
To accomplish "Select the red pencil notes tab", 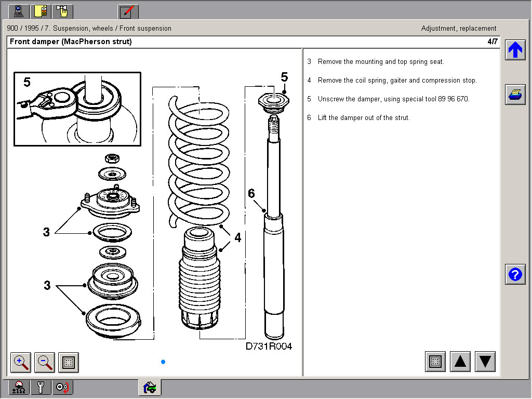I will click(128, 11).
